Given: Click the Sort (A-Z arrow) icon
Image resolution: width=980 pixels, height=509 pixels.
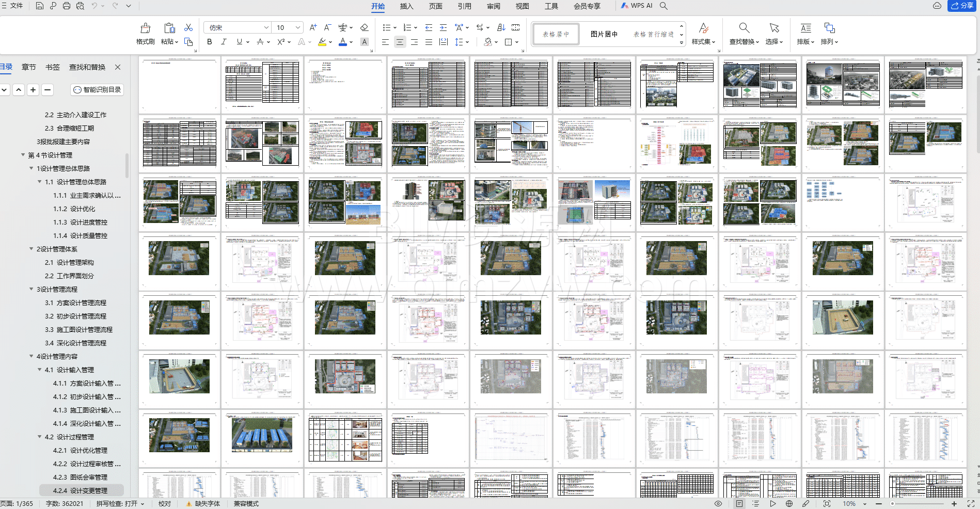Looking at the screenshot, I should coord(501,27).
